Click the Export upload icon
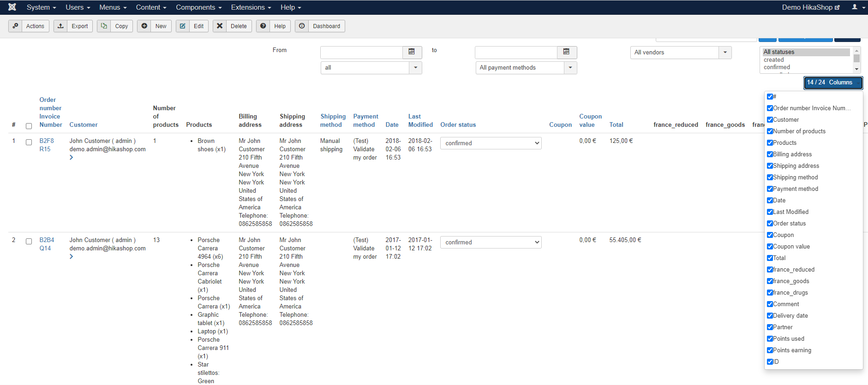Viewport: 868px width, 385px height. tap(60, 26)
